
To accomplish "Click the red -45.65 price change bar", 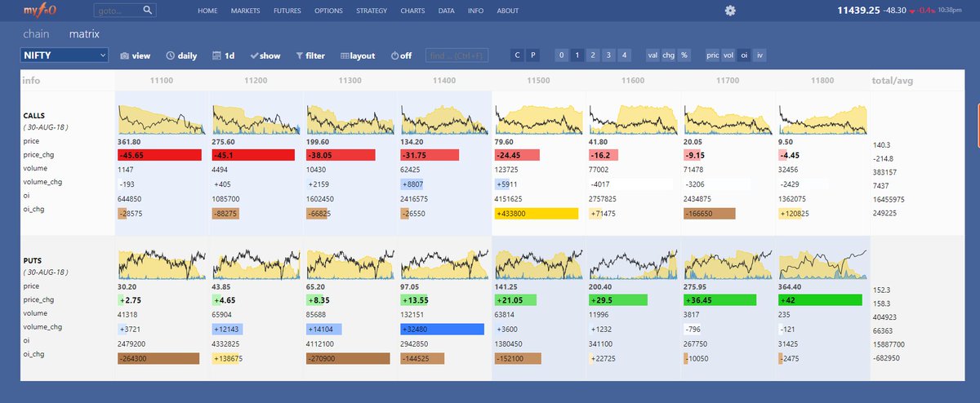I will [159, 155].
